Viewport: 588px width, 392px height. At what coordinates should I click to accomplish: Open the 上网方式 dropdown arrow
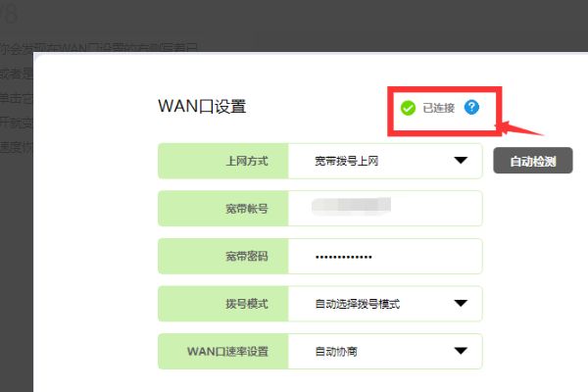pyautogui.click(x=461, y=161)
